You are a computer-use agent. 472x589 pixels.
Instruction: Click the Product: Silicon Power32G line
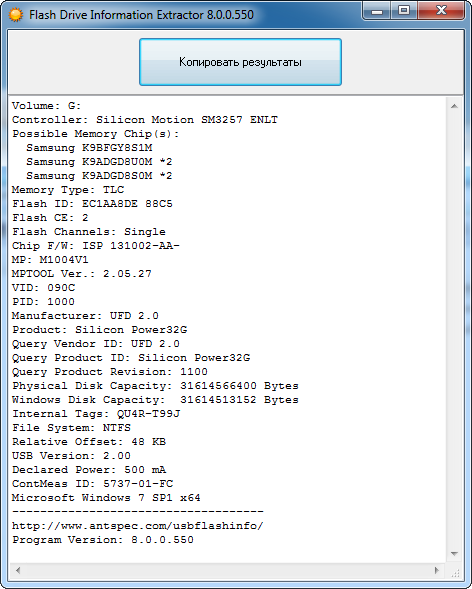coord(100,330)
